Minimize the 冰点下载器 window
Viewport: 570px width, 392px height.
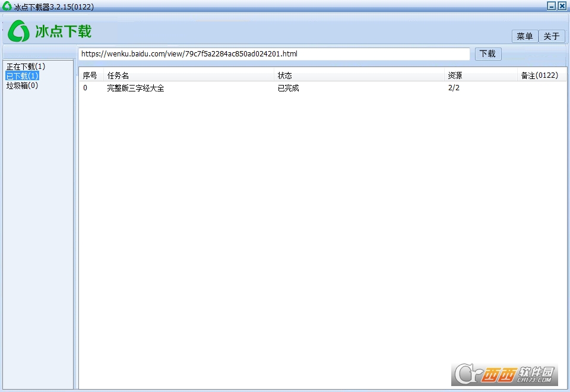[x=552, y=6]
